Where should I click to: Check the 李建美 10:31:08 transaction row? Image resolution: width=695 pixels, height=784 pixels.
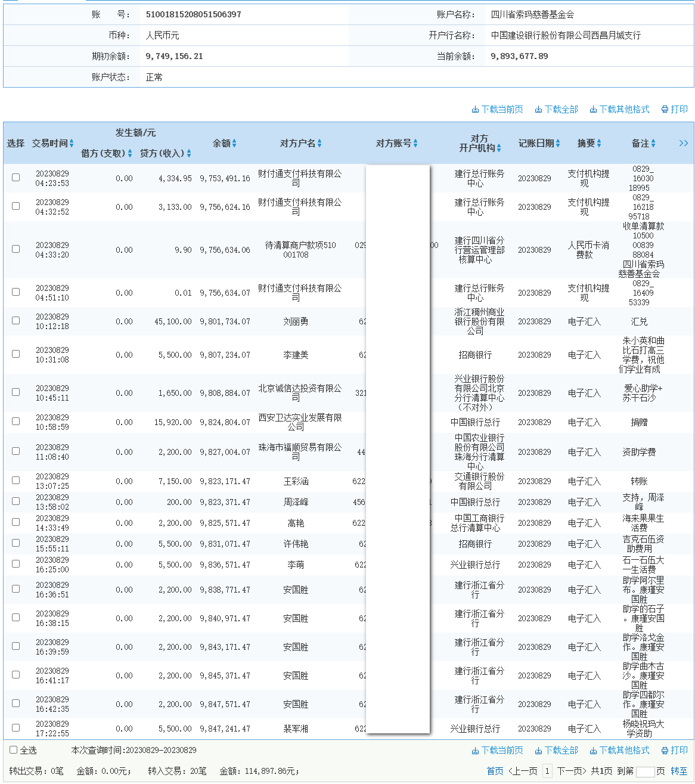tap(16, 354)
